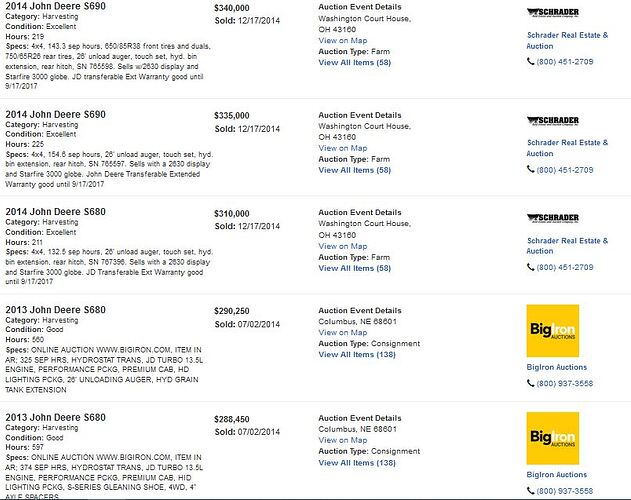The width and height of the screenshot is (631, 500).
Task: Click the phone icon in the $310,000 listing
Action: coord(530,267)
